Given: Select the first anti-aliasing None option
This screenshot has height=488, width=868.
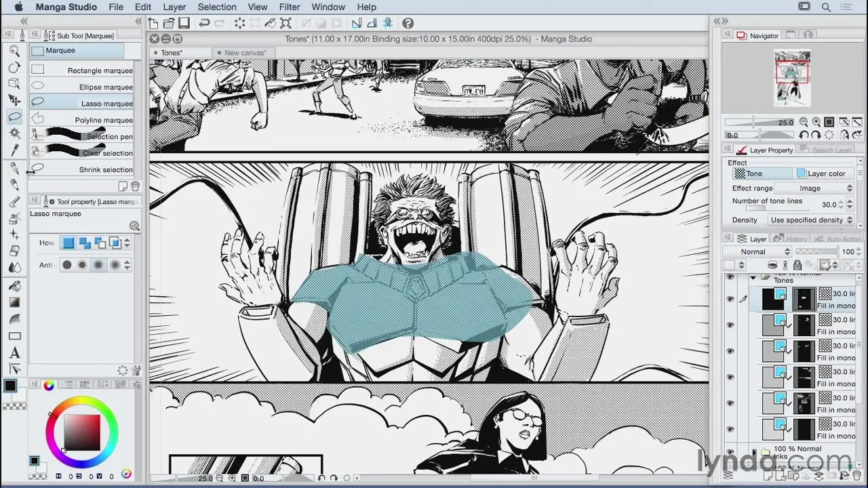Looking at the screenshot, I should 66,264.
